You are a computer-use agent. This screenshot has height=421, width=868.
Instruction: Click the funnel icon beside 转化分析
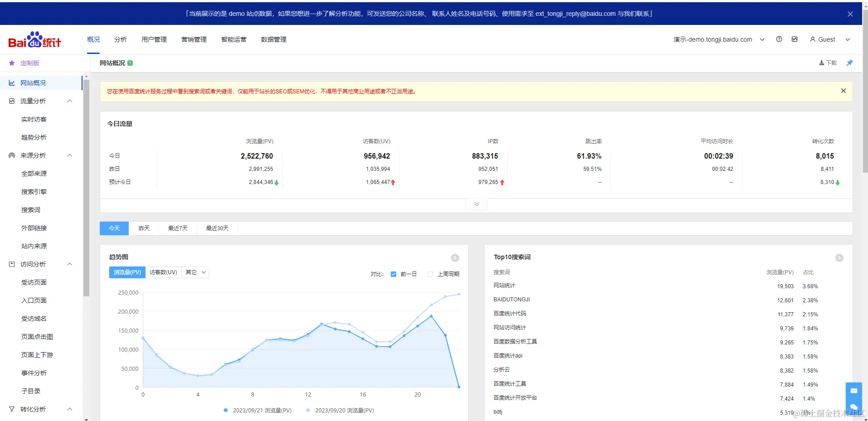(12, 409)
